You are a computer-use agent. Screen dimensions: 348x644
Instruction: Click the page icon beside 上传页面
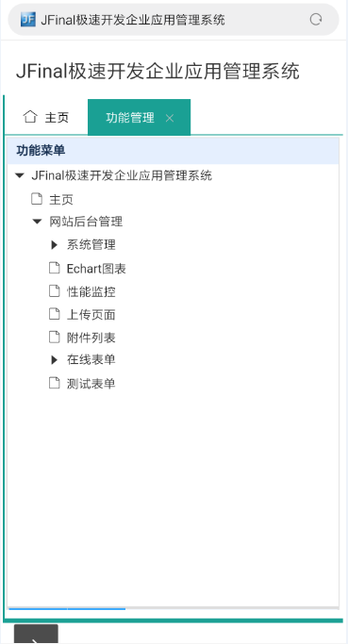click(x=55, y=314)
